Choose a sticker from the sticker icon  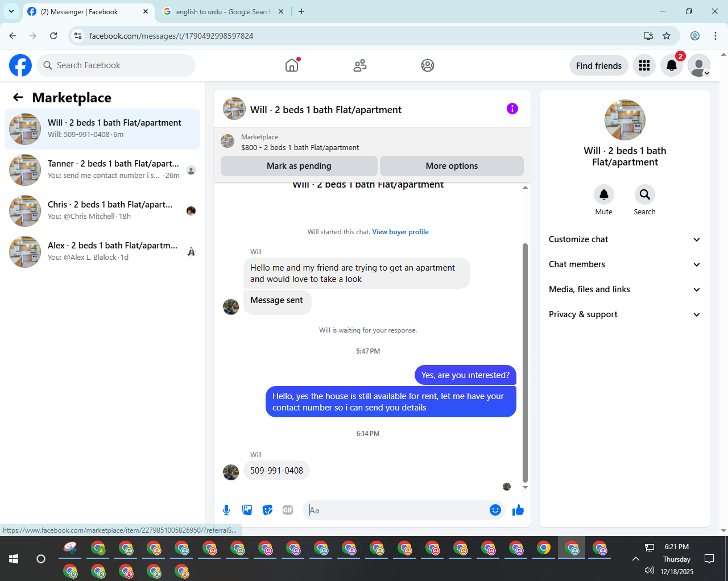(x=267, y=510)
